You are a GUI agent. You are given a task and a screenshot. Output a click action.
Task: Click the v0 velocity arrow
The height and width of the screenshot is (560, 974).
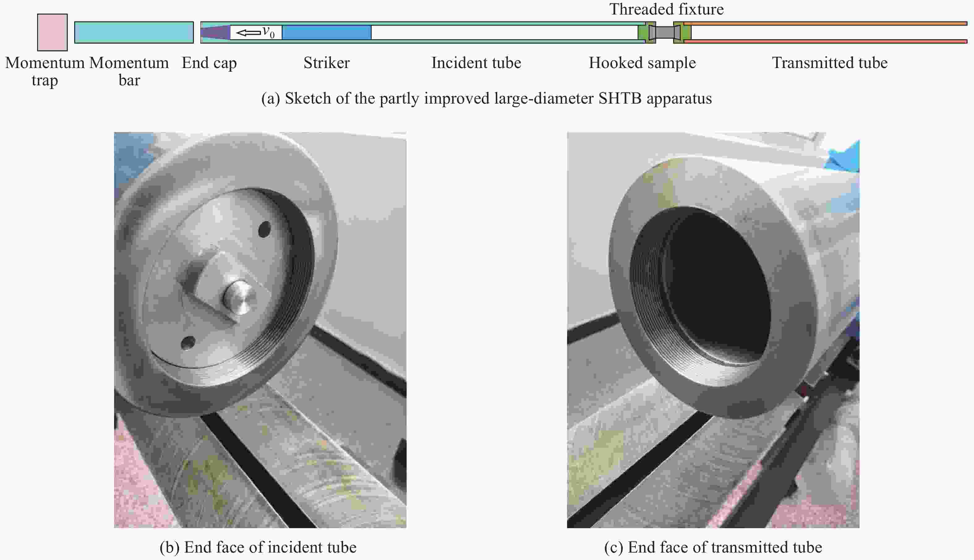point(248,33)
